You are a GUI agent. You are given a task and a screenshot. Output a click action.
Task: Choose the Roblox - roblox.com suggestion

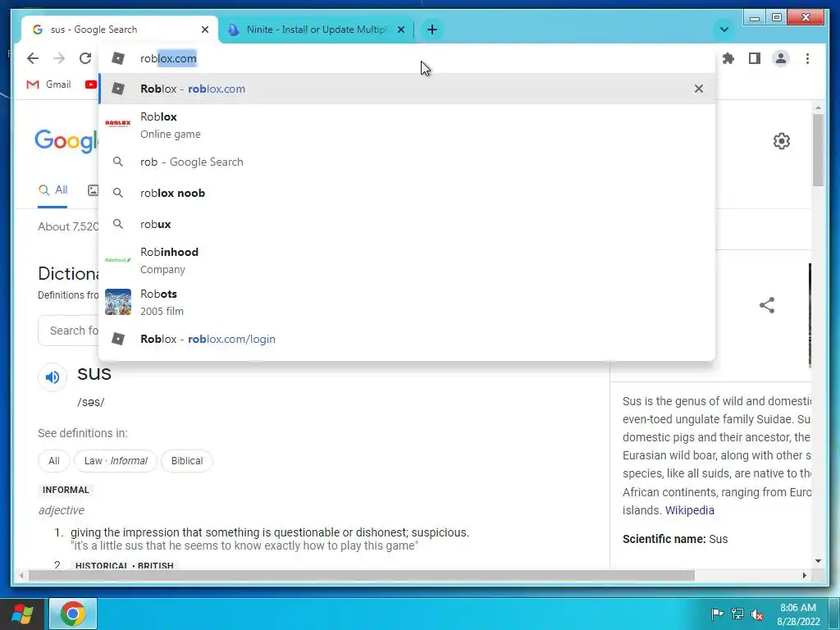click(407, 89)
